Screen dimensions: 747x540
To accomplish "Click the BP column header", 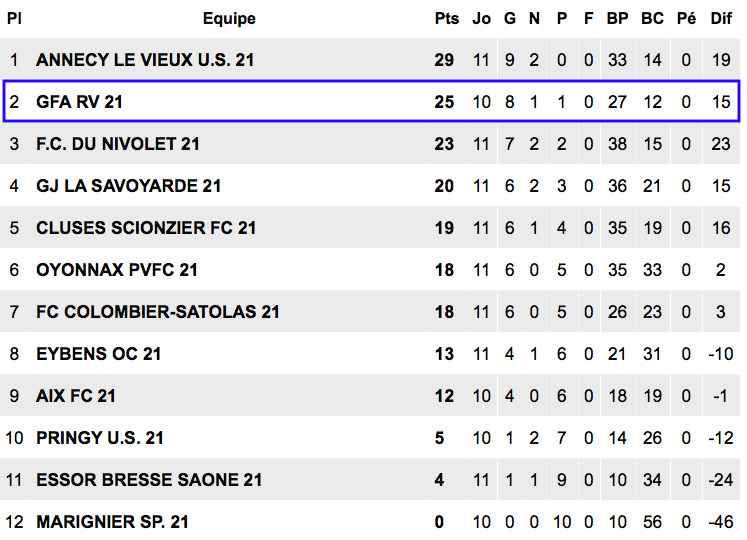I will tap(617, 19).
